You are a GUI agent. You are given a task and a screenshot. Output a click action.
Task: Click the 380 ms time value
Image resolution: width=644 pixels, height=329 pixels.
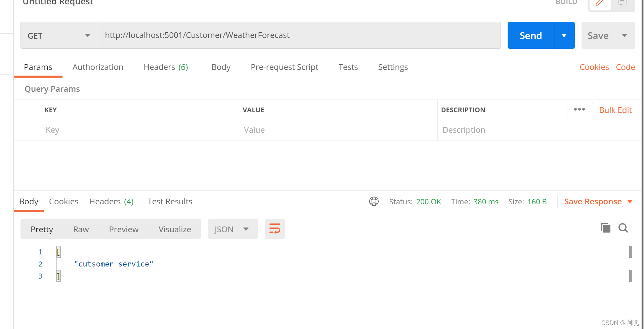coord(486,202)
